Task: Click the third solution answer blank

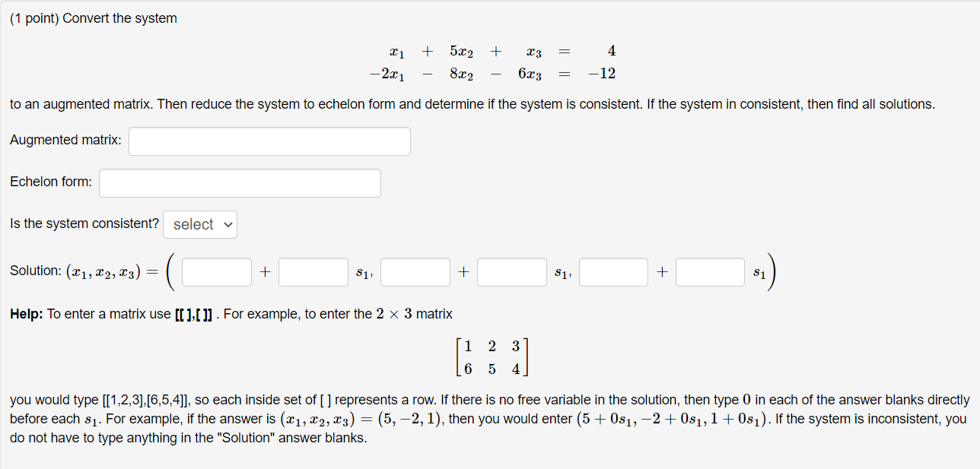Action: tap(415, 271)
